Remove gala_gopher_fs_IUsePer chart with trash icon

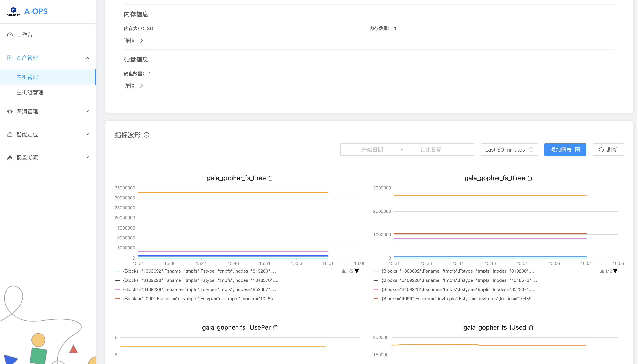point(275,327)
